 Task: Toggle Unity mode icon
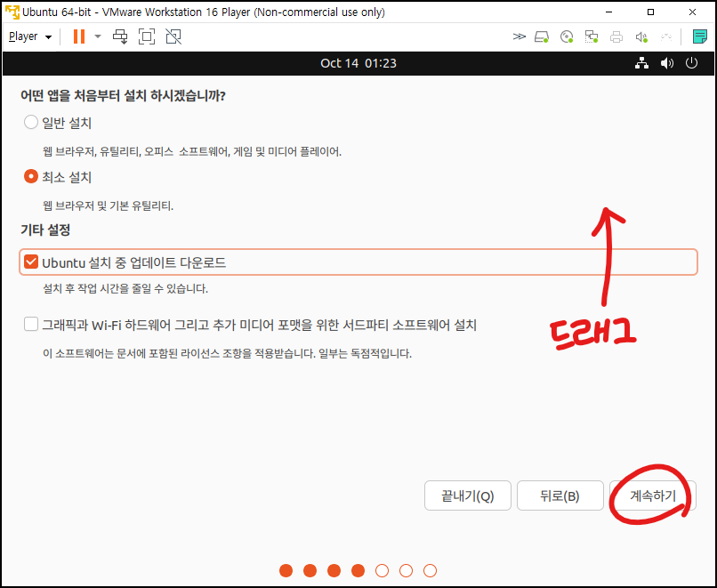(173, 36)
